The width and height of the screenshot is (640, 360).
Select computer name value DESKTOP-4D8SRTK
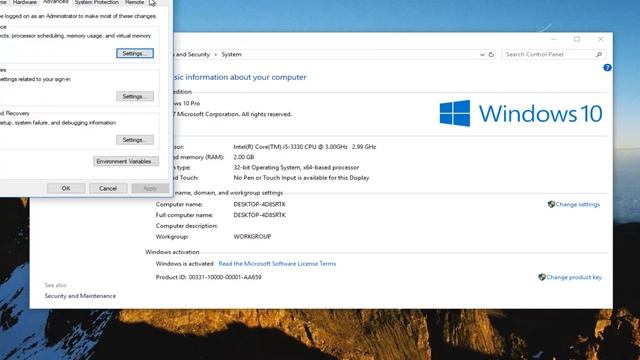click(260, 204)
